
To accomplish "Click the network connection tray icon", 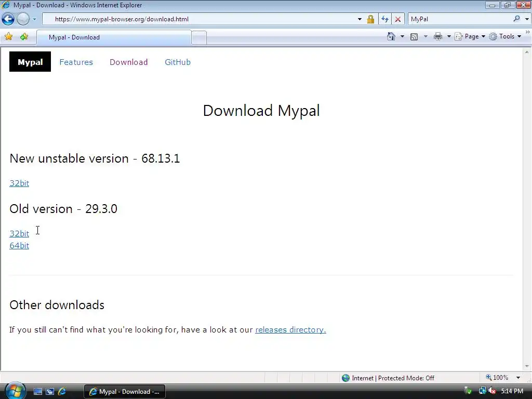I will (x=482, y=391).
